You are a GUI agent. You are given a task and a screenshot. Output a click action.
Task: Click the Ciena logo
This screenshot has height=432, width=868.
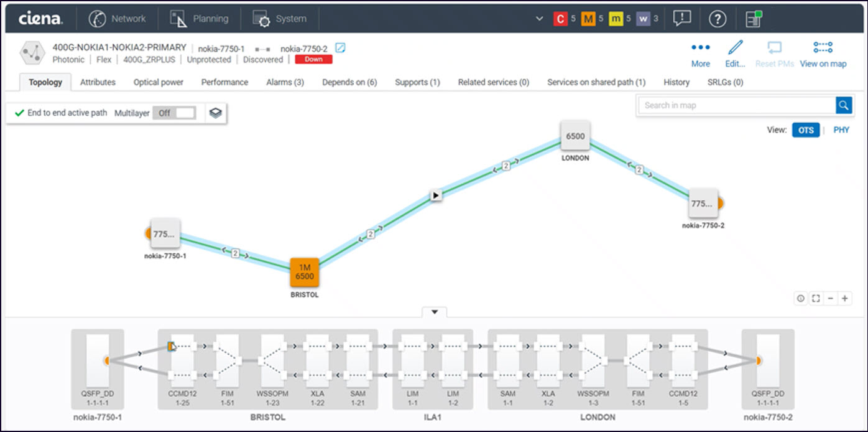(x=40, y=19)
